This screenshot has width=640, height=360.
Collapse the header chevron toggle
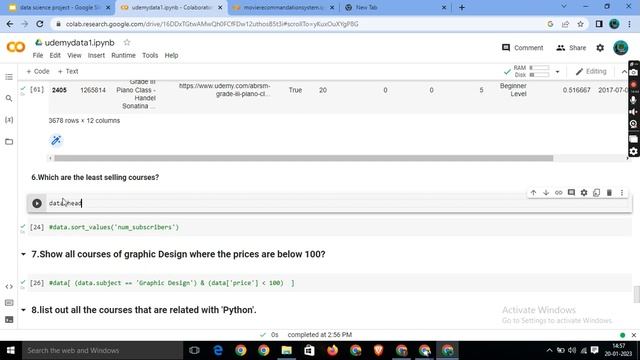pos(624,72)
